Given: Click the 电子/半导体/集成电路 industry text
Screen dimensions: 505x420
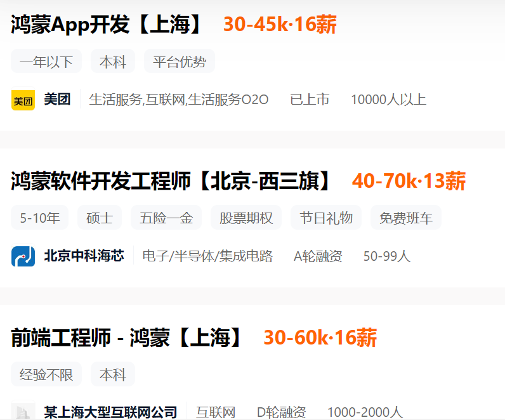Looking at the screenshot, I should pos(207,256).
